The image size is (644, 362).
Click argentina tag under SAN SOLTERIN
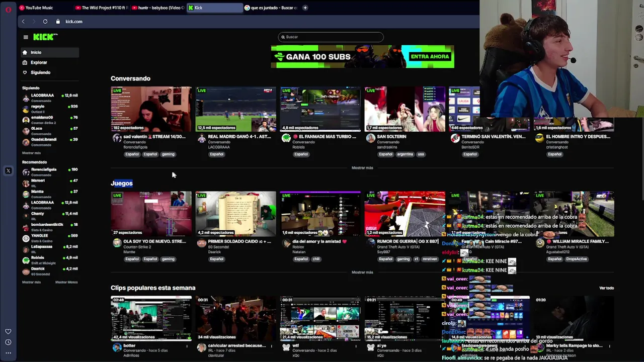(x=405, y=154)
